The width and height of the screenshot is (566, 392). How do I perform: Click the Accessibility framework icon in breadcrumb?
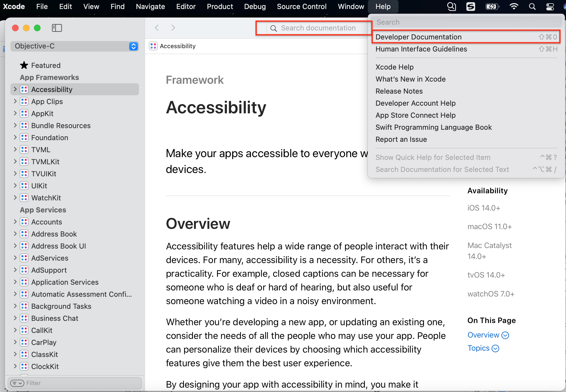(153, 46)
